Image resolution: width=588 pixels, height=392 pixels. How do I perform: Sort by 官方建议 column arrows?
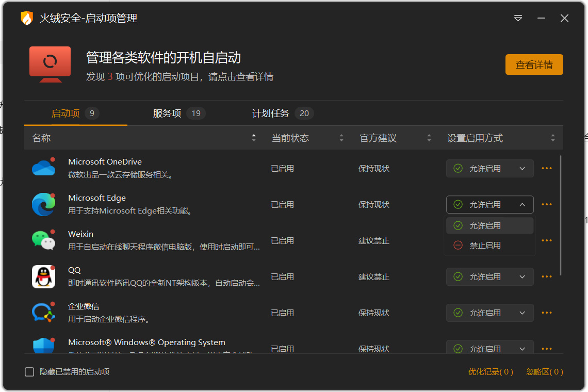point(429,138)
